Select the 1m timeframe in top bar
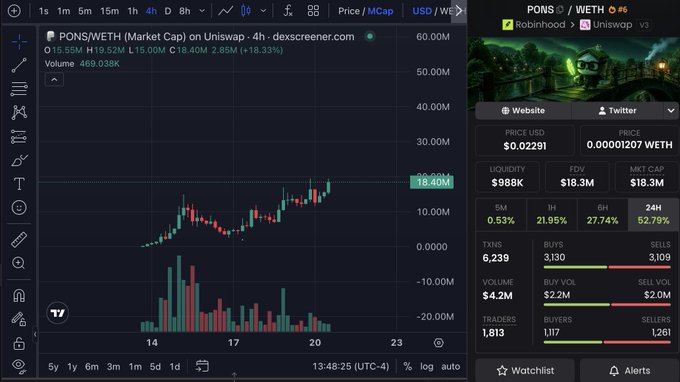680x382 pixels. (63, 11)
